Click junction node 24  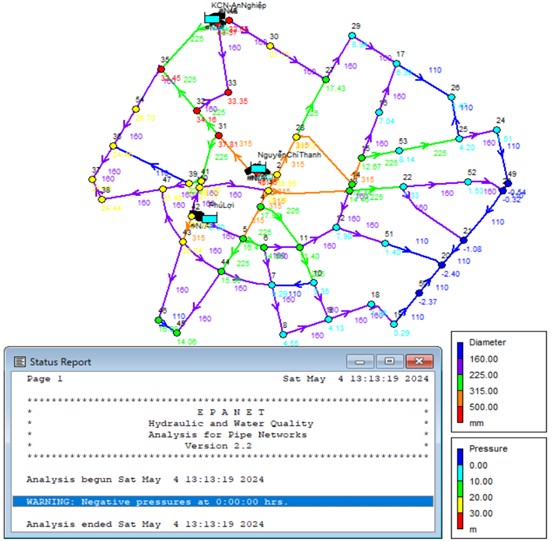pos(497,130)
